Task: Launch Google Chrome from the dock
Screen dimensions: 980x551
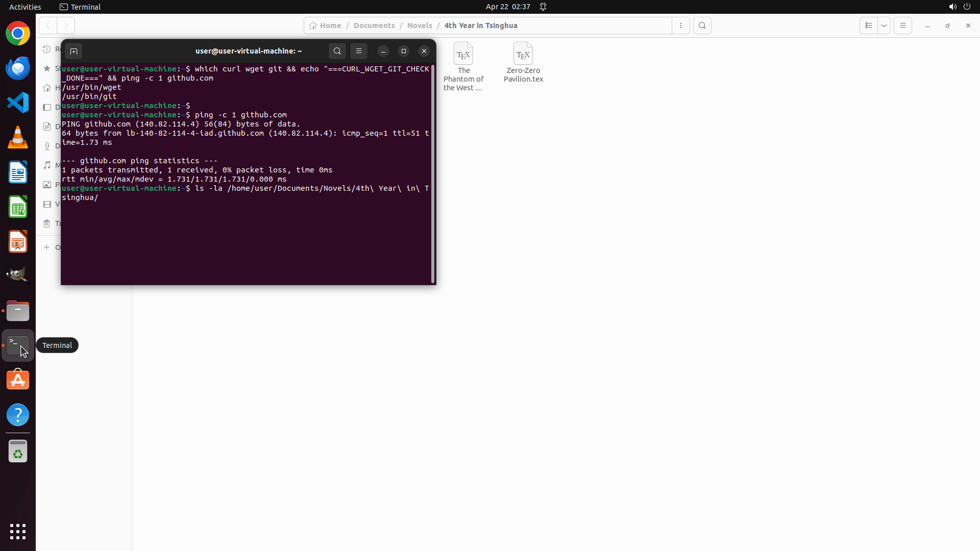Action: [18, 34]
